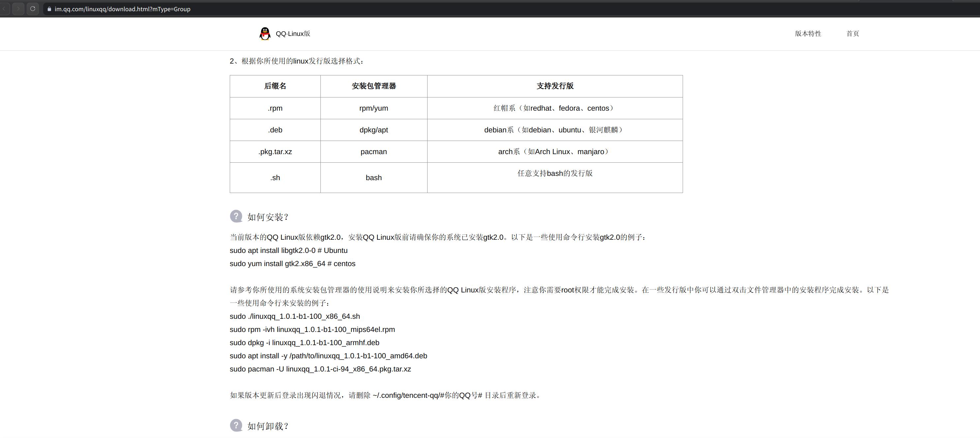Open the 版本特性 navigation item

click(807, 34)
